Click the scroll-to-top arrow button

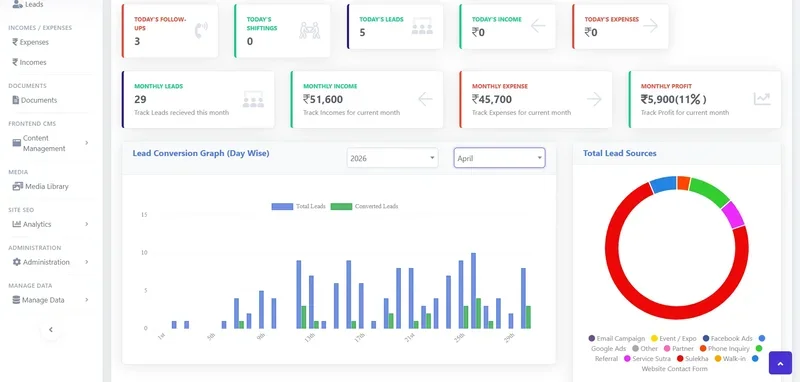point(780,363)
